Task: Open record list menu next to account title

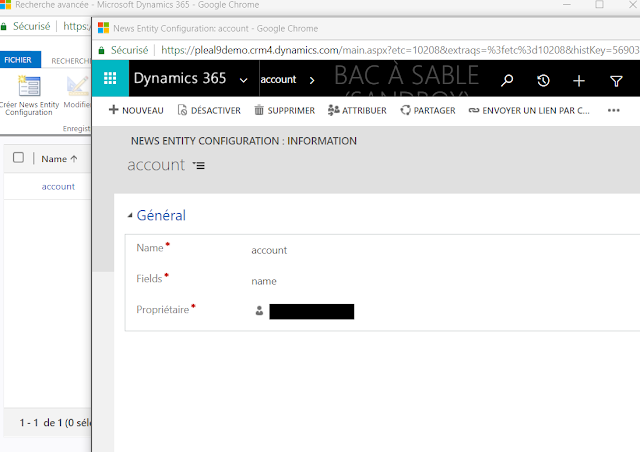Action: 199,165
